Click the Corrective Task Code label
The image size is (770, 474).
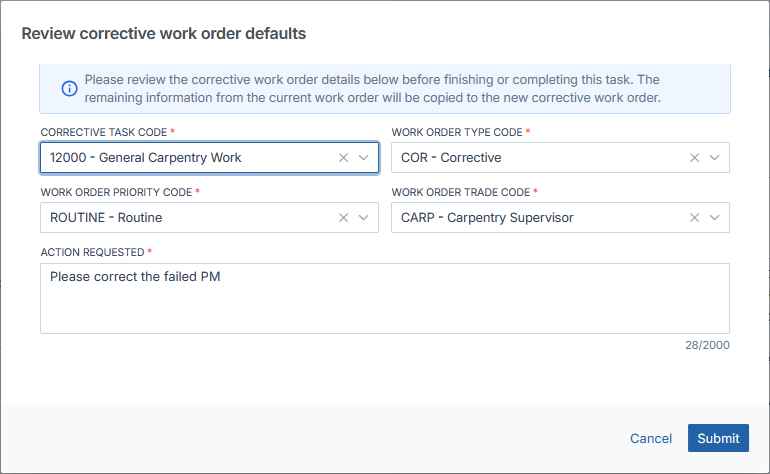point(104,132)
